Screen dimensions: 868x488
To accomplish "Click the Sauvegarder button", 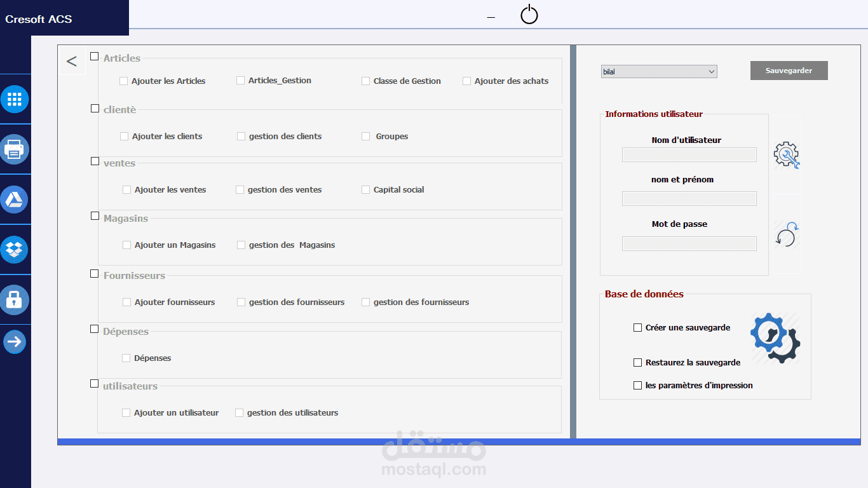I will [x=789, y=71].
